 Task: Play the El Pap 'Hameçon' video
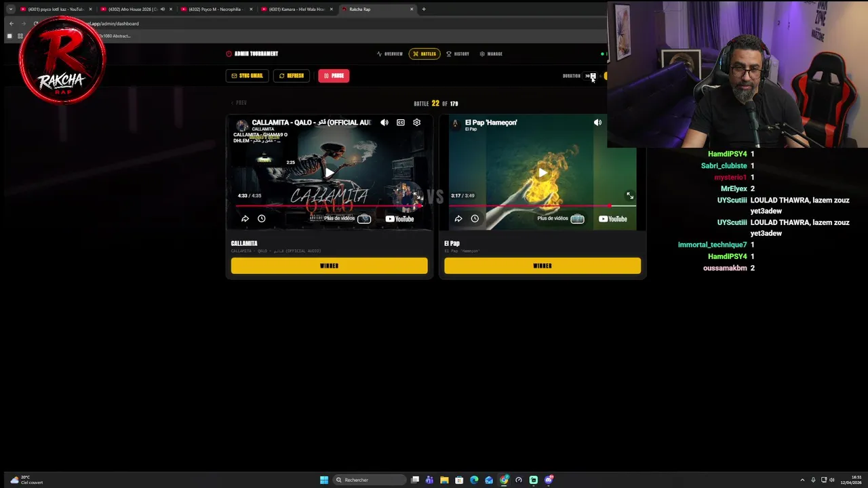[x=542, y=173]
